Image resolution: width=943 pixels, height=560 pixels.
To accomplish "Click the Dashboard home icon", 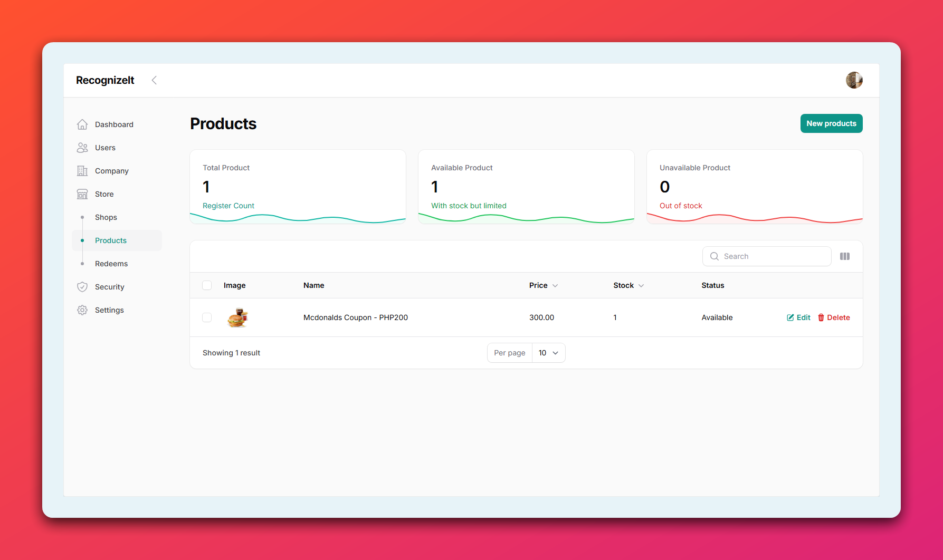I will (82, 124).
